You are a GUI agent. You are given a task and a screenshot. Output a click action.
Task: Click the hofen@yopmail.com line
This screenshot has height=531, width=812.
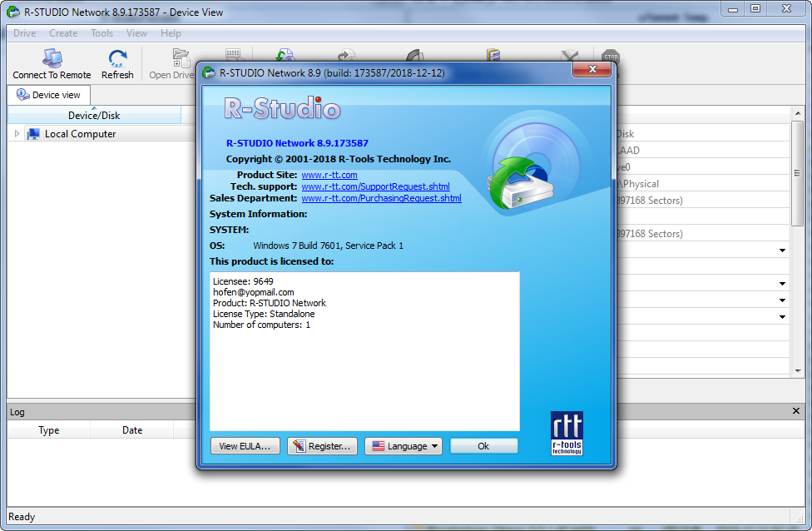click(x=253, y=292)
